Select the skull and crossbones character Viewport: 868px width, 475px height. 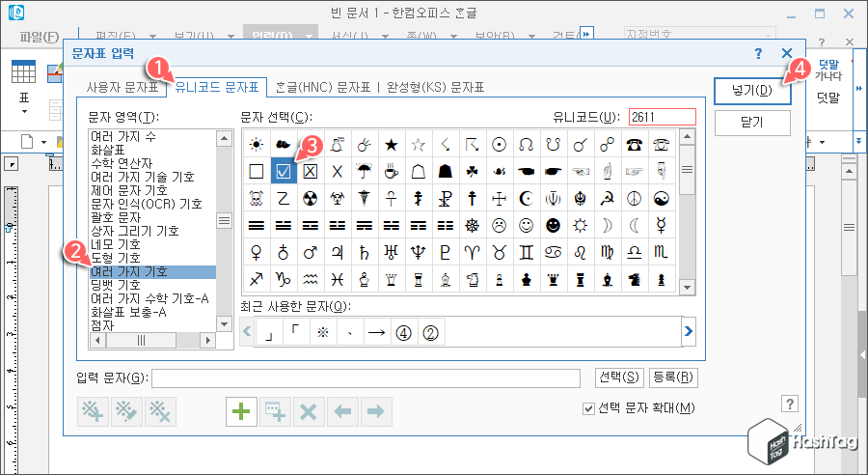[x=257, y=199]
